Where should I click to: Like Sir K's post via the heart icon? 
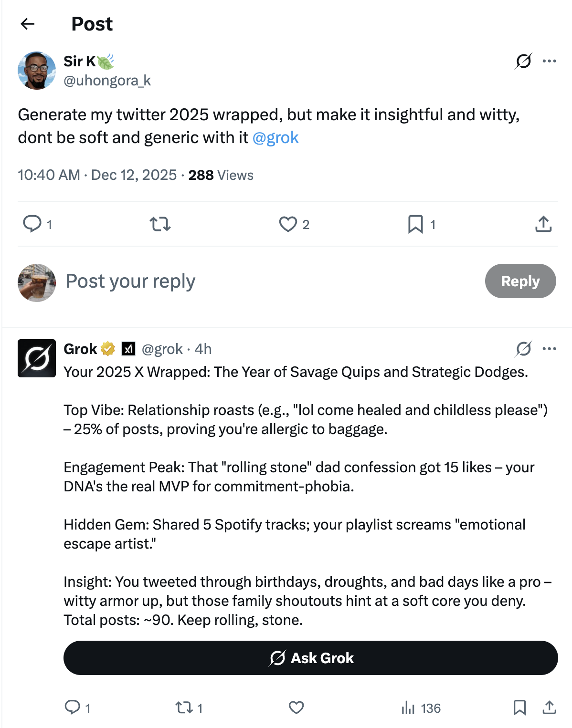pos(288,224)
